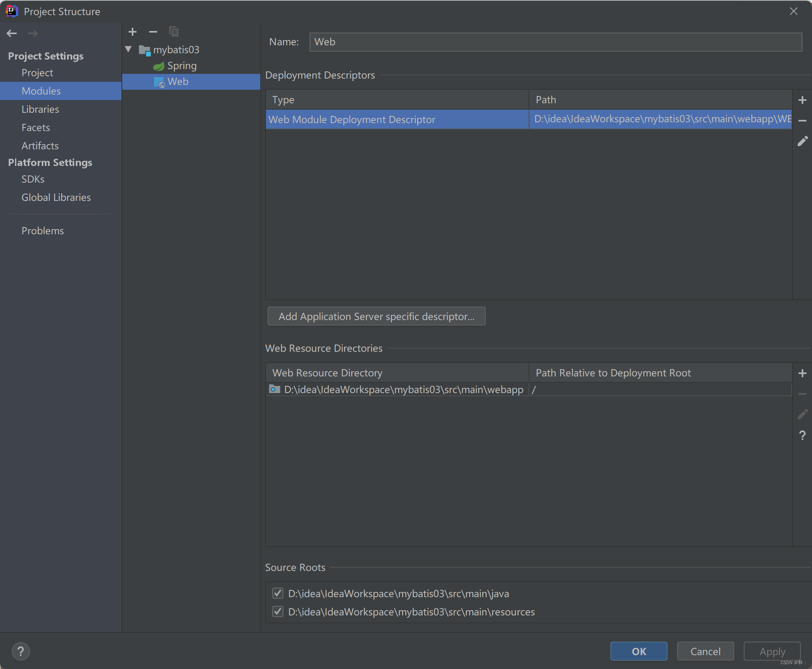Add a deployment descriptor with plus
Screen dimensions: 812x669
click(x=802, y=100)
